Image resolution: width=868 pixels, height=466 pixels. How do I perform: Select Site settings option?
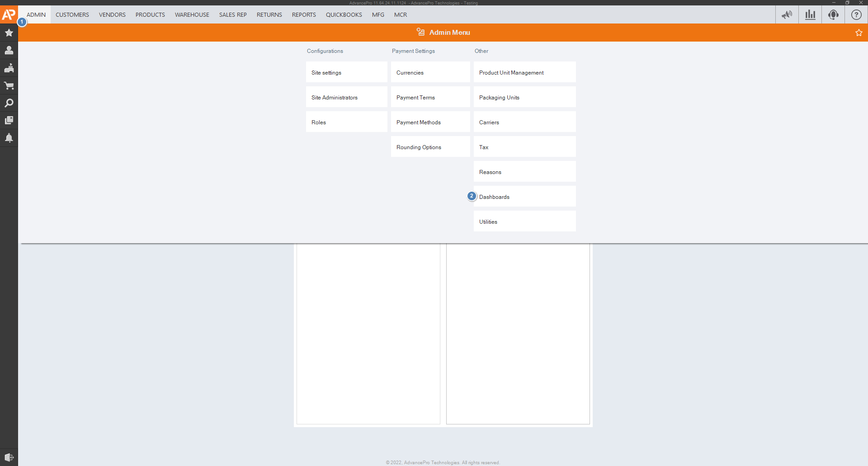[346, 72]
